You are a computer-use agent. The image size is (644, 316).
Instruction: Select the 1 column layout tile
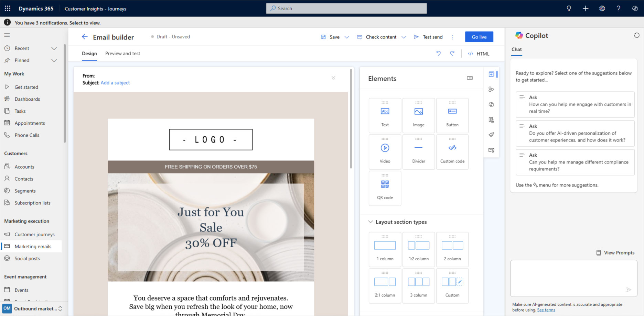(385, 249)
